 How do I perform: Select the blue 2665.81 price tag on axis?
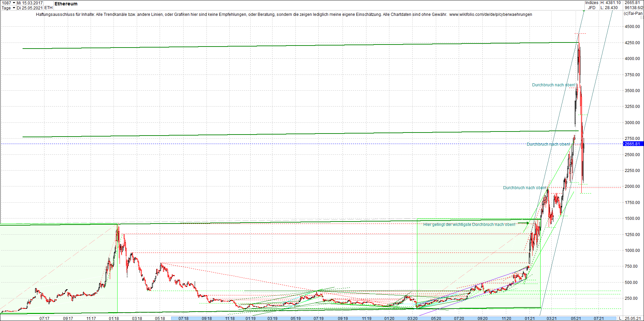pyautogui.click(x=633, y=144)
